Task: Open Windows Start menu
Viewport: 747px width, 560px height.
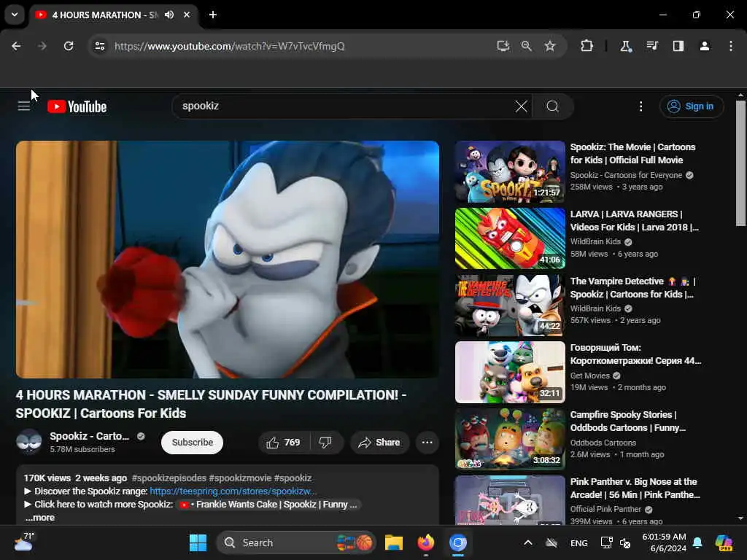Action: click(x=198, y=542)
